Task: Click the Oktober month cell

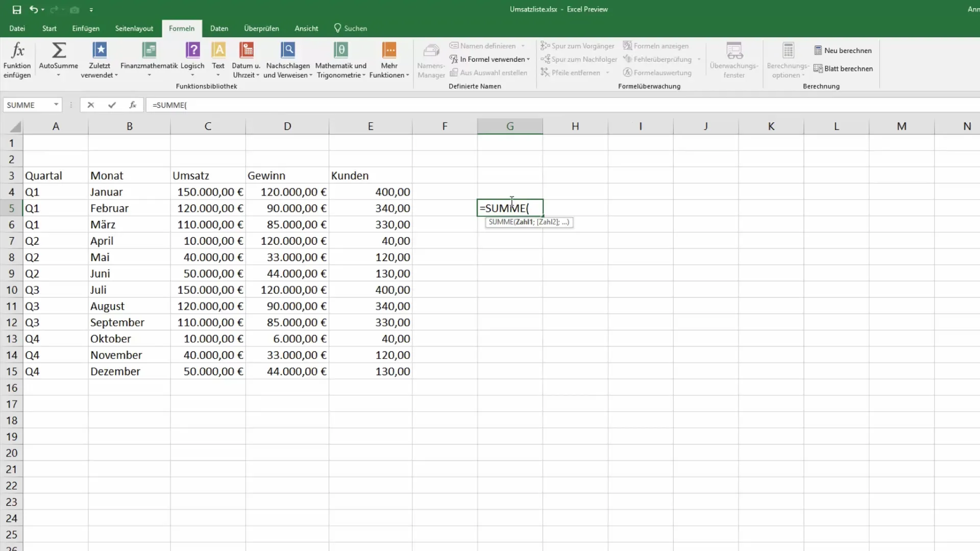Action: point(129,339)
